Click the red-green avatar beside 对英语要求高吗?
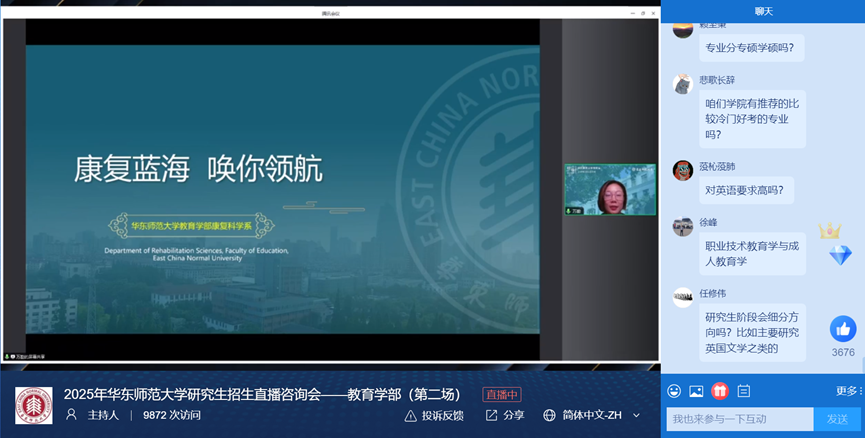Image resolution: width=865 pixels, height=438 pixels. (683, 170)
